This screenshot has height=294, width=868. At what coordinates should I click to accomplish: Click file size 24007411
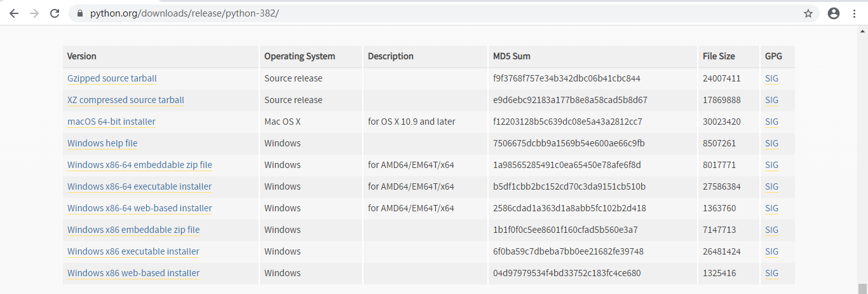pos(722,78)
